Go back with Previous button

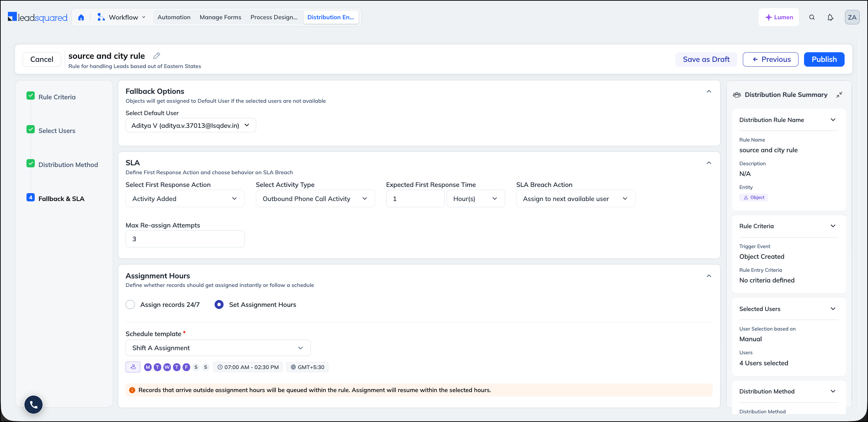(771, 59)
